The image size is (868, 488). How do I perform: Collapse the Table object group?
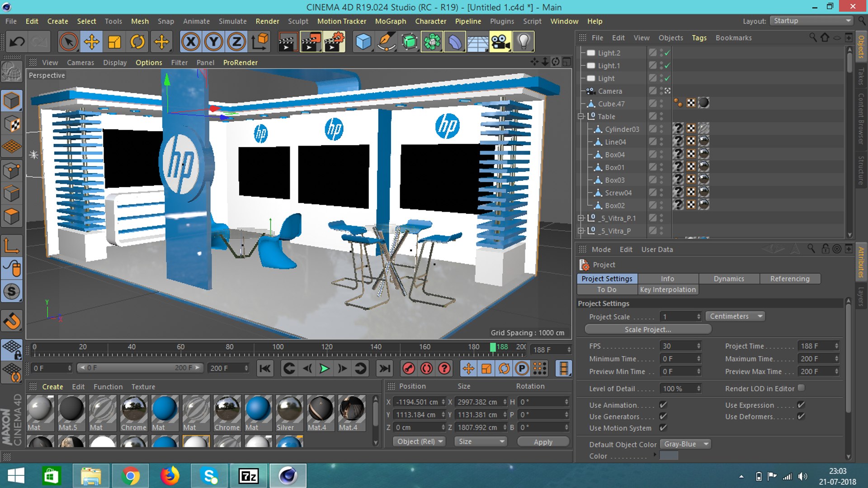click(x=581, y=116)
